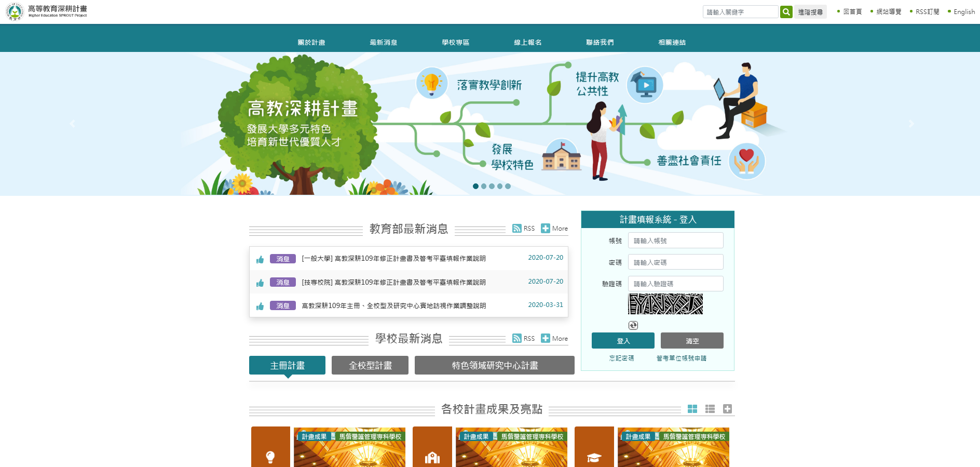The width and height of the screenshot is (980, 467).
Task: Click thumbs-up icon on 實地訪視 news row
Action: (260, 306)
